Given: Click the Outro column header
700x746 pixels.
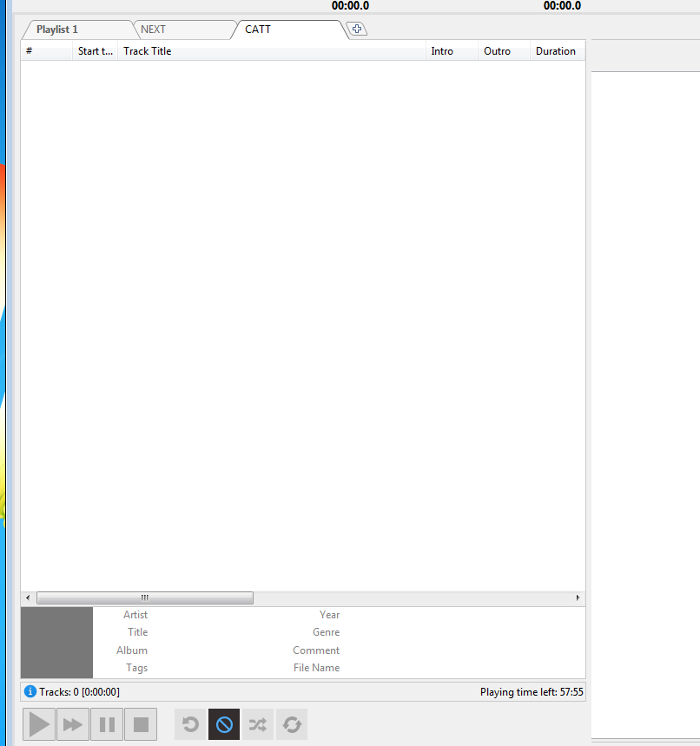Looking at the screenshot, I should (498, 51).
